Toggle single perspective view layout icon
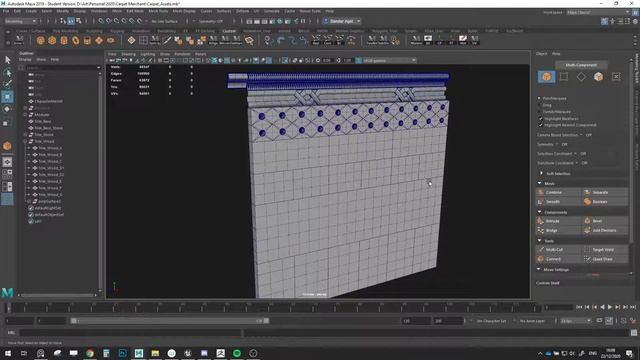The image size is (640, 360). pyautogui.click(x=7, y=162)
